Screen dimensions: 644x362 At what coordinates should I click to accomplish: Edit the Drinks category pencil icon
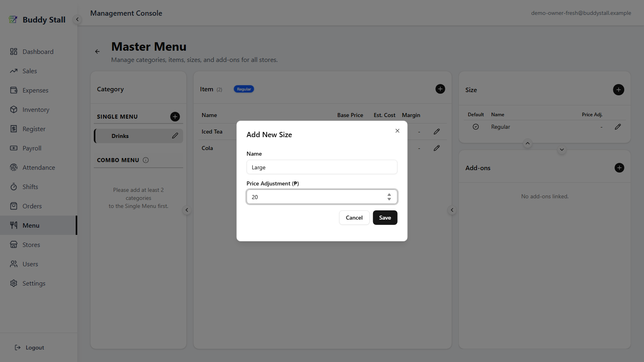pyautogui.click(x=175, y=136)
